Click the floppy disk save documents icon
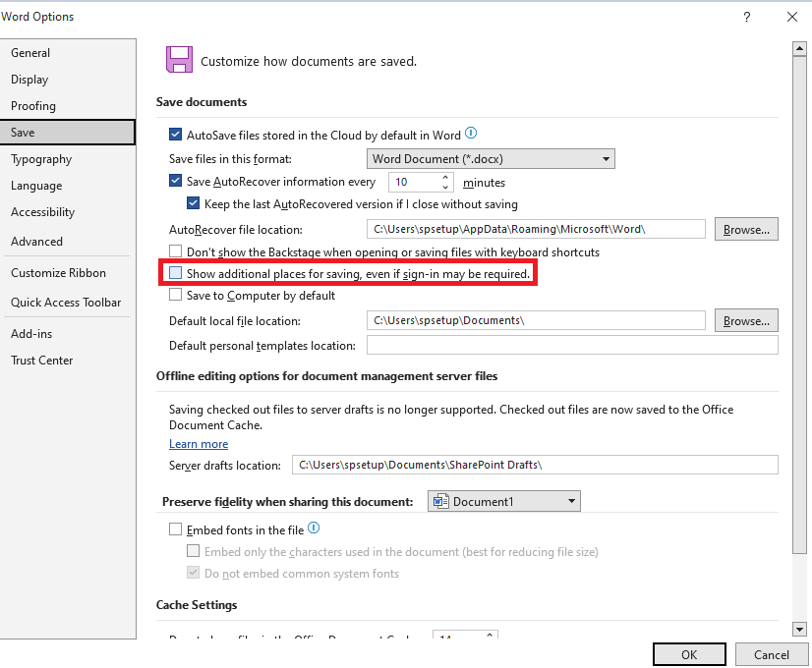812x668 pixels. click(x=178, y=60)
